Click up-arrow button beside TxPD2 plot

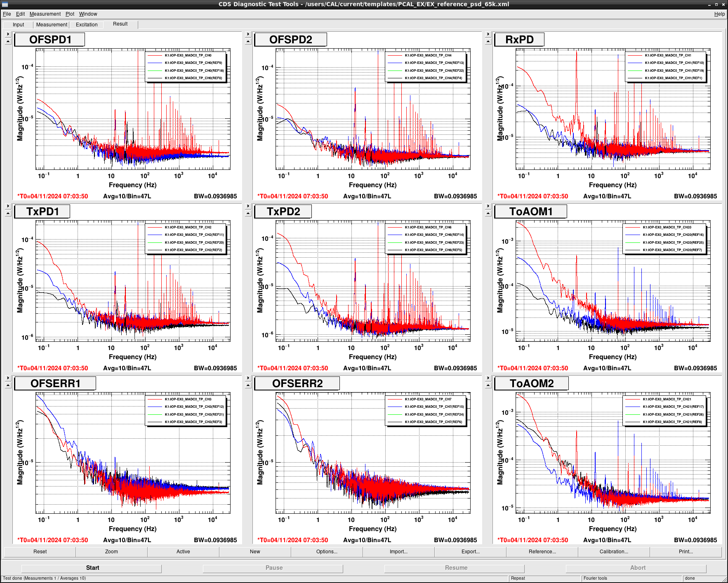point(248,213)
